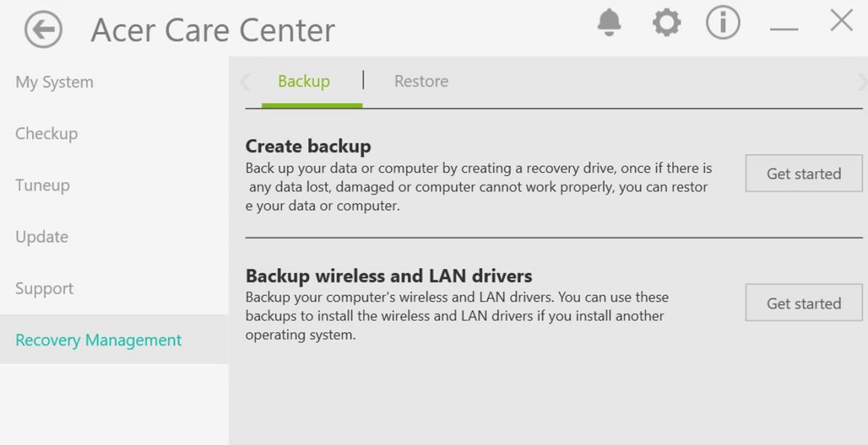
Task: Open the Tuneup section
Action: [x=43, y=185]
